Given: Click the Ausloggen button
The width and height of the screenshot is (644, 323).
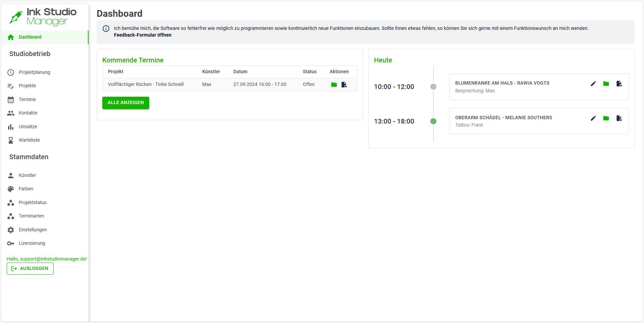Looking at the screenshot, I should 30,269.
